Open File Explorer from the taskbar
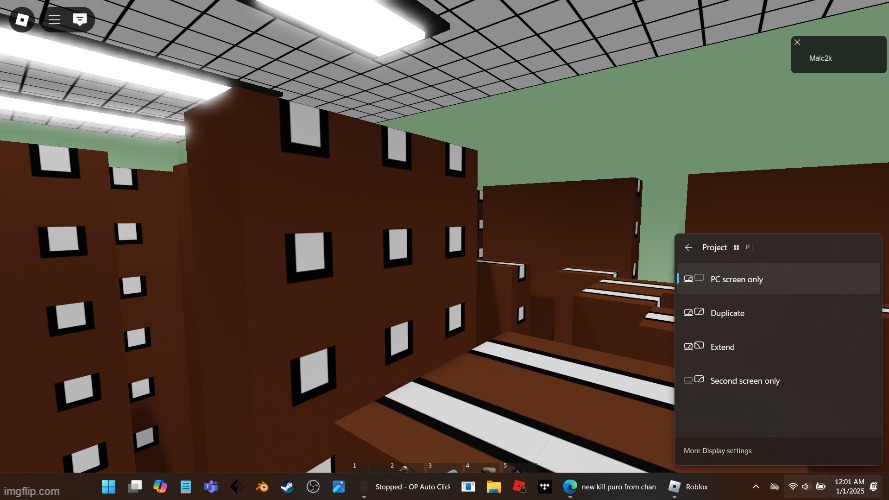This screenshot has width=889, height=500. (494, 486)
